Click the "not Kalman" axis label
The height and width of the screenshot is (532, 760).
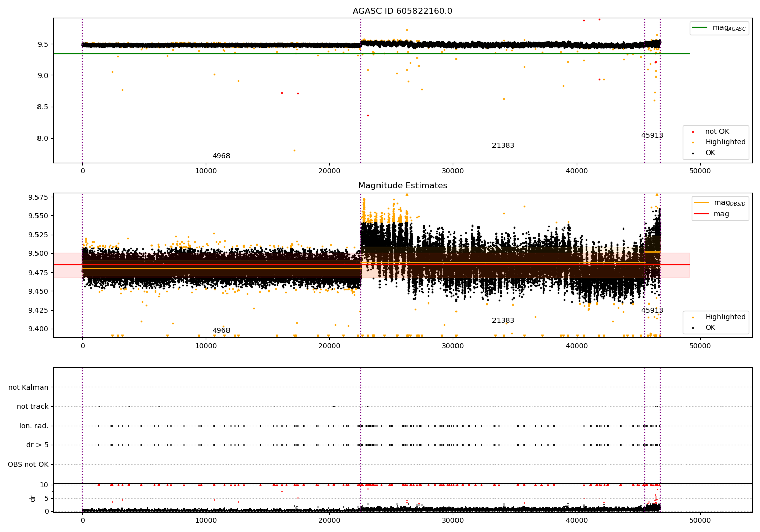[28, 387]
